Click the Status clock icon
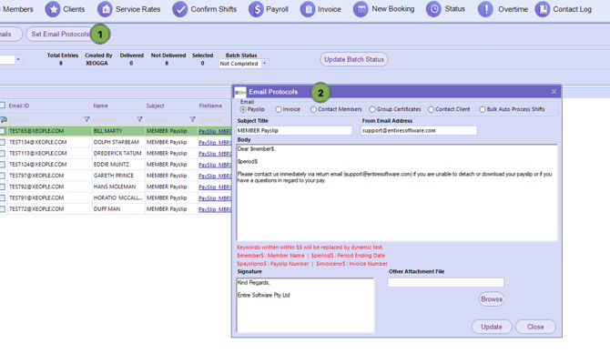610x364 pixels. point(434,9)
